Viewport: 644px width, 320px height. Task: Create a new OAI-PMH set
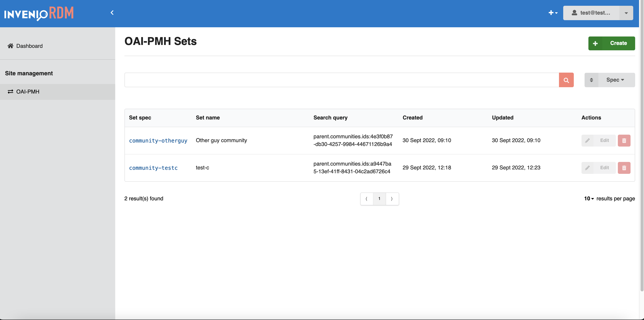[611, 43]
